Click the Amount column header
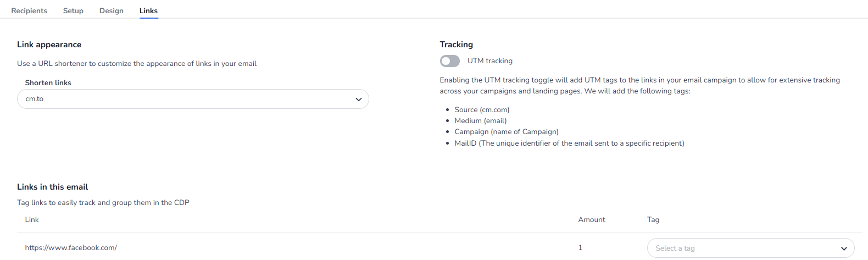The width and height of the screenshot is (868, 260). coord(591,220)
